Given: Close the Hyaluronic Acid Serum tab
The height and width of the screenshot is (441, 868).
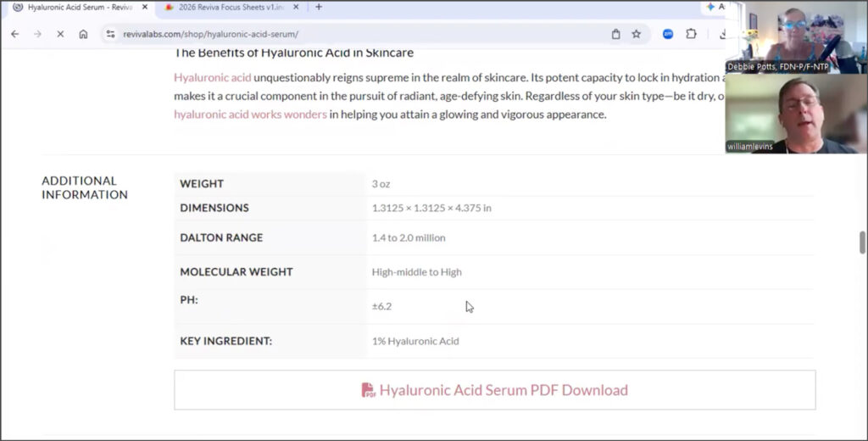Looking at the screenshot, I should click(x=144, y=7).
